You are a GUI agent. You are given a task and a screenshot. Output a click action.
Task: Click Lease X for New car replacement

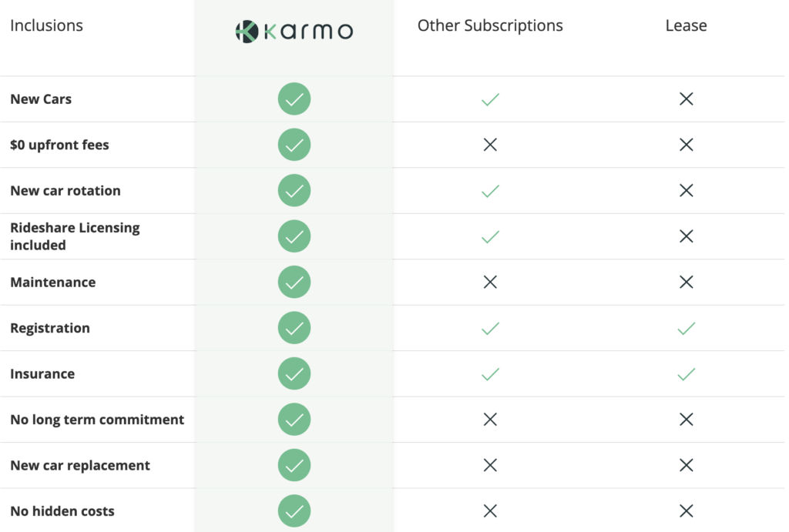[x=686, y=466]
